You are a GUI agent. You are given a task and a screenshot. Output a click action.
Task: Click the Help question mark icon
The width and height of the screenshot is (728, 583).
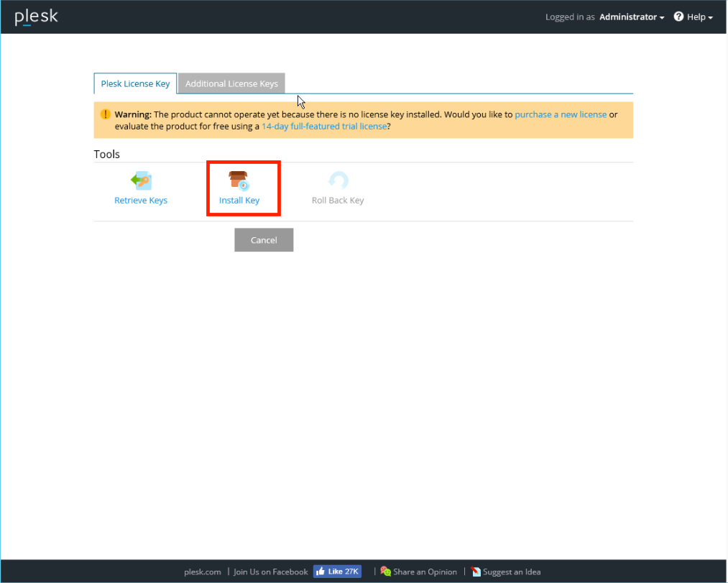[678, 17]
